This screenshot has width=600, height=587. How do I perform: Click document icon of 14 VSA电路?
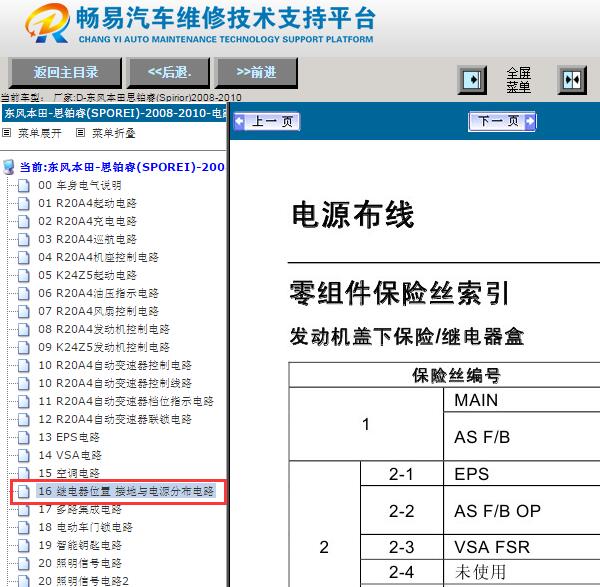[24, 455]
